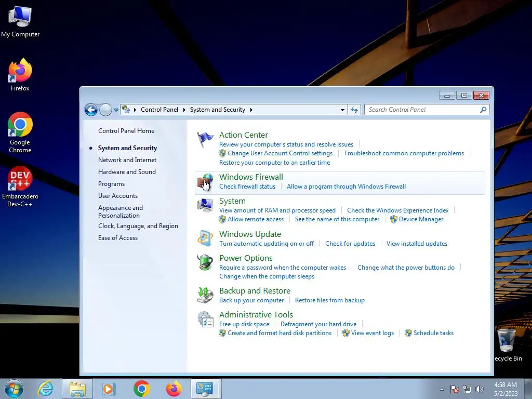The image size is (532, 399).
Task: Click Troubleshoot common computer problems
Action: click(x=404, y=153)
